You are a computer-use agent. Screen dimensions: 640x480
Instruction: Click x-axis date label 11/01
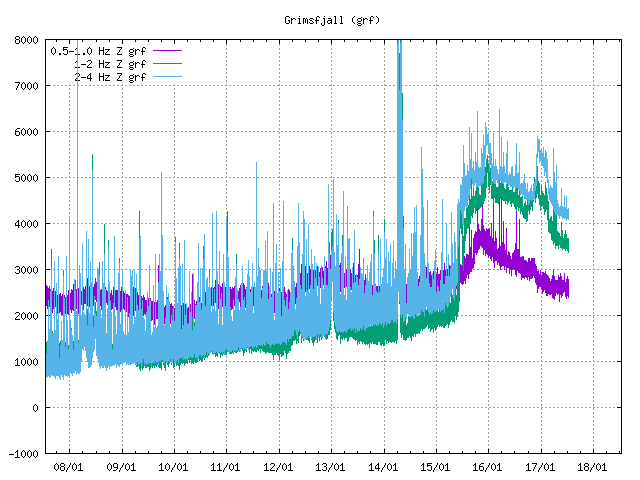(x=226, y=467)
